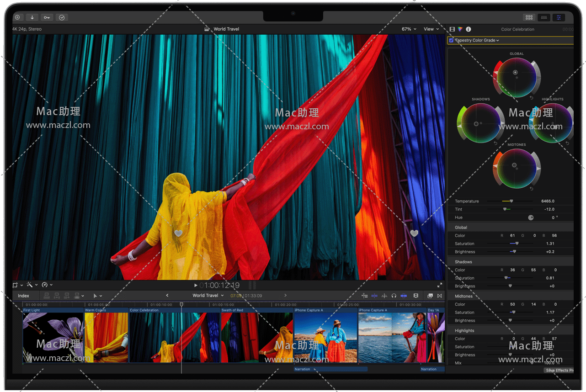Show background tasks checkmark icon
The height and width of the screenshot is (392, 586).
tap(62, 17)
